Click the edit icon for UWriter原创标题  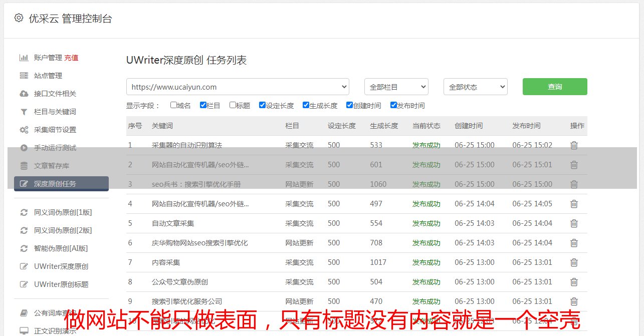[x=24, y=284]
